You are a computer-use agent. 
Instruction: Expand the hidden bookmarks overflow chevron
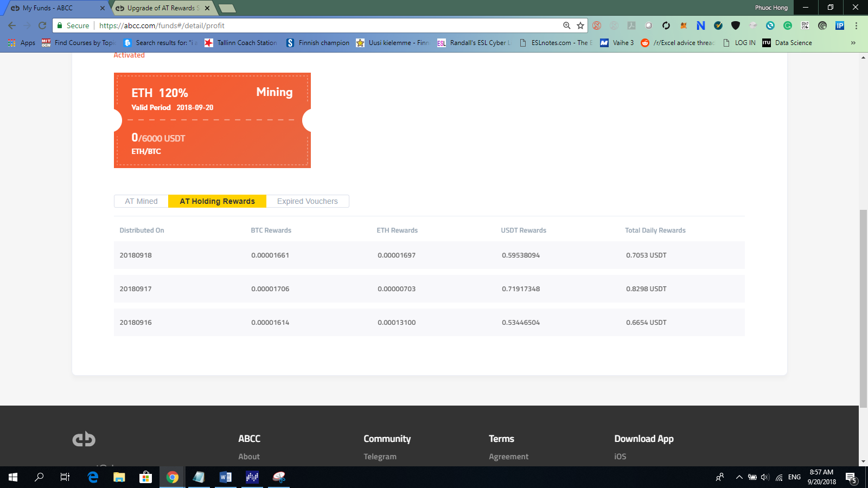[x=853, y=43]
